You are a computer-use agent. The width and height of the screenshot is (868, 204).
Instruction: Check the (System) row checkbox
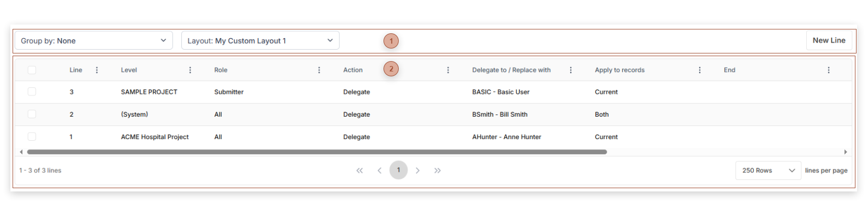(x=32, y=114)
